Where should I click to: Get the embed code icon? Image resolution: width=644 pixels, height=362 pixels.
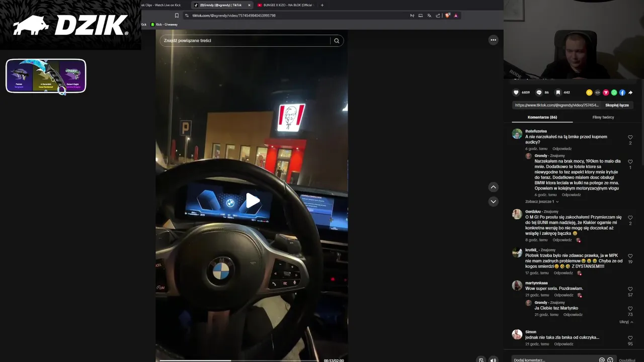(598, 93)
